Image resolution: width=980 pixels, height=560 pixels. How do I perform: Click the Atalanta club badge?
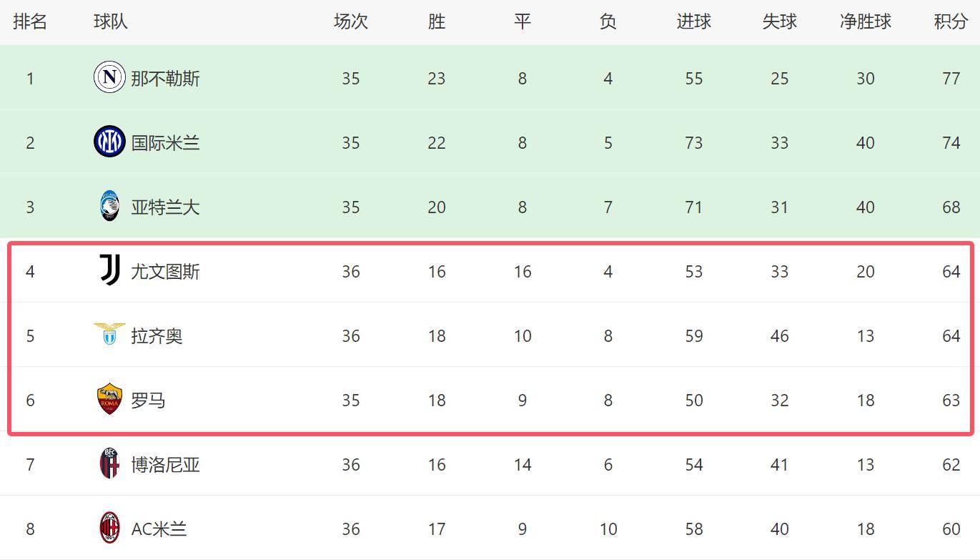[x=109, y=206]
